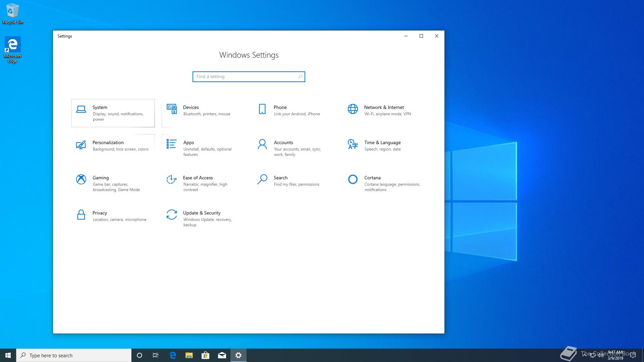Image resolution: width=644 pixels, height=362 pixels.
Task: Click the Settings gear on the taskbar
Action: (238, 355)
